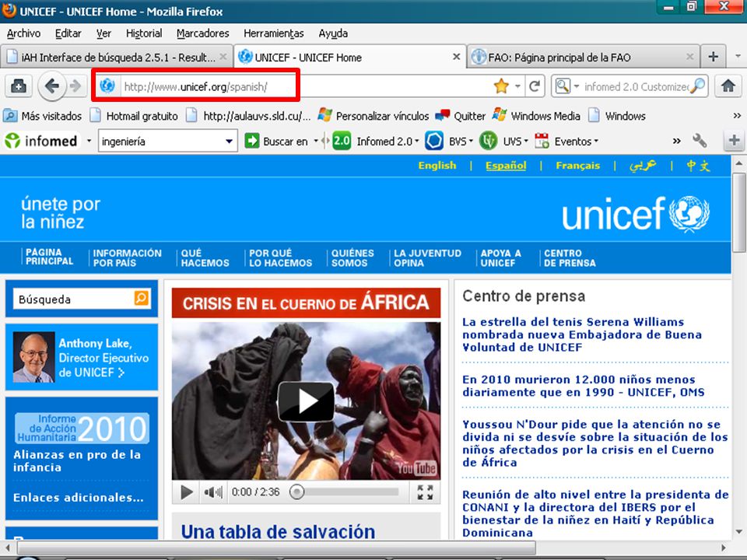Open the QUÉ HACEMOS nav link
The image size is (747, 560).
pos(205,257)
